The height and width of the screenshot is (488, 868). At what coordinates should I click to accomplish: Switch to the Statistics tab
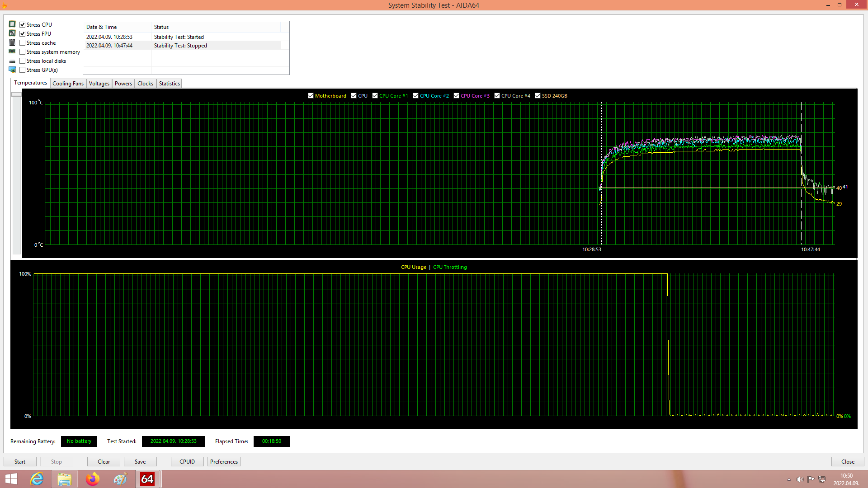tap(169, 84)
